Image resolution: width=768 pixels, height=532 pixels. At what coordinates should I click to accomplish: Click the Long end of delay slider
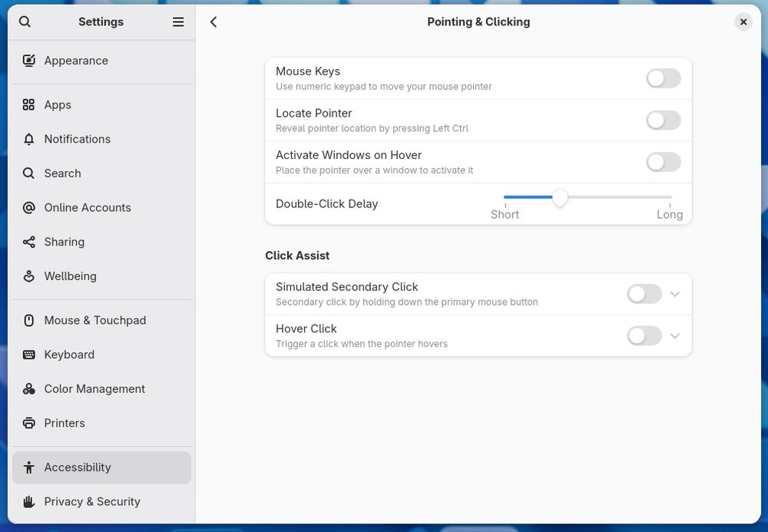click(x=670, y=214)
